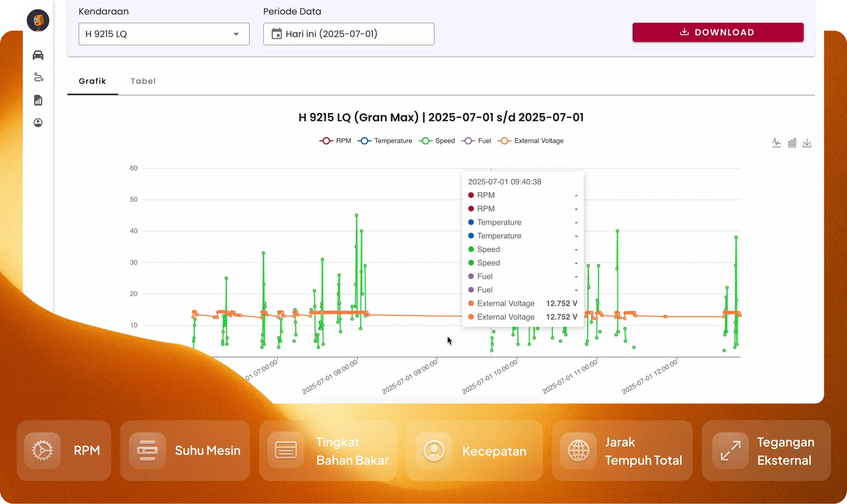Image resolution: width=847 pixels, height=504 pixels.
Task: Toggle External Voltage series visibility
Action: pos(531,141)
